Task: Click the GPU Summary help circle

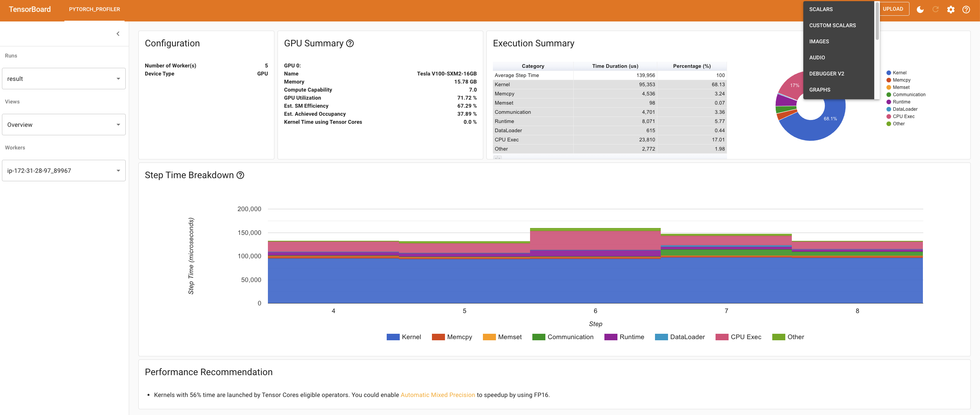Action: tap(350, 43)
